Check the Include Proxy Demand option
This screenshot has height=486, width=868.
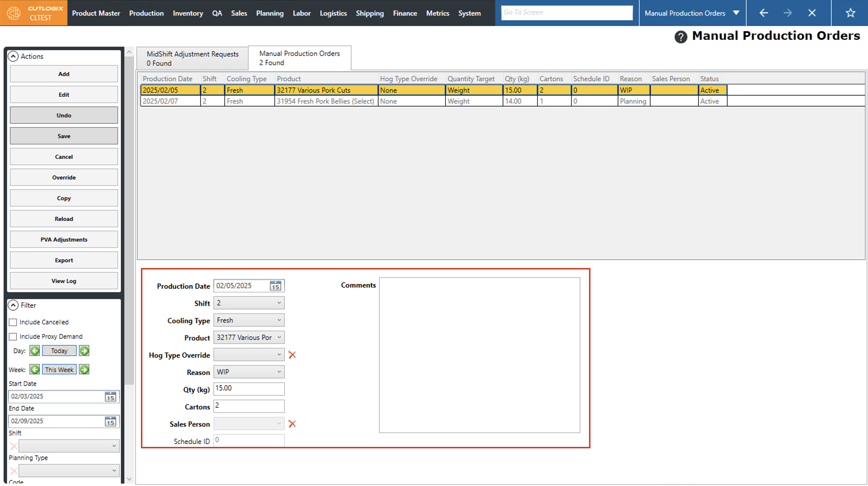pos(13,337)
